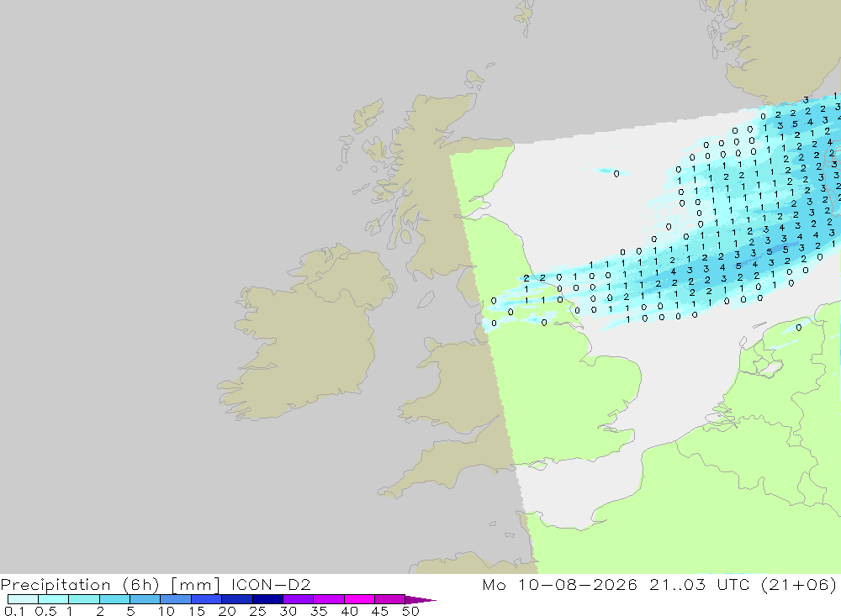The width and height of the screenshot is (841, 616).
Task: Click the 'Precipitation (6h)' title text
Action: click(80, 585)
